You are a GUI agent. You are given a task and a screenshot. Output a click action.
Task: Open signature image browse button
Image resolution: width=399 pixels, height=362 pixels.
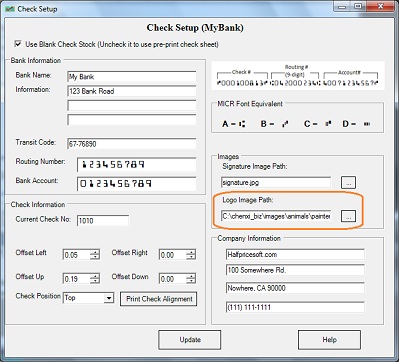[x=348, y=183]
